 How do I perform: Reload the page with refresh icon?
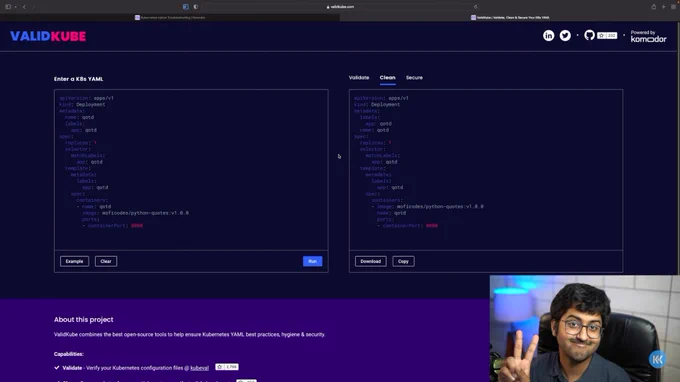pos(476,7)
